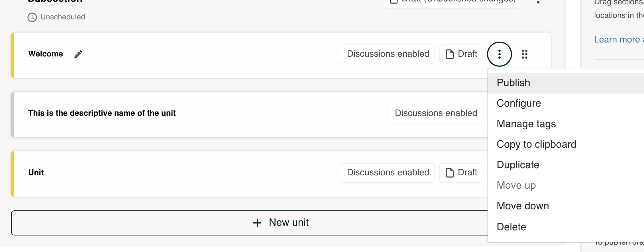Open the three-dot options menu on Welcome
The width and height of the screenshot is (644, 252).
499,54
